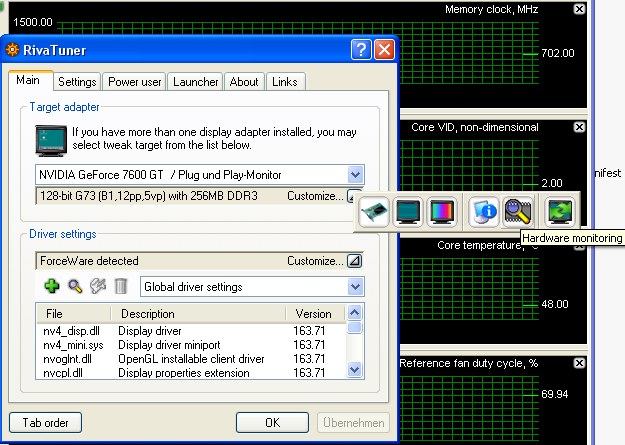The height and width of the screenshot is (445, 625).
Task: Select the nvoglnt.dll row
Action: coord(191,359)
